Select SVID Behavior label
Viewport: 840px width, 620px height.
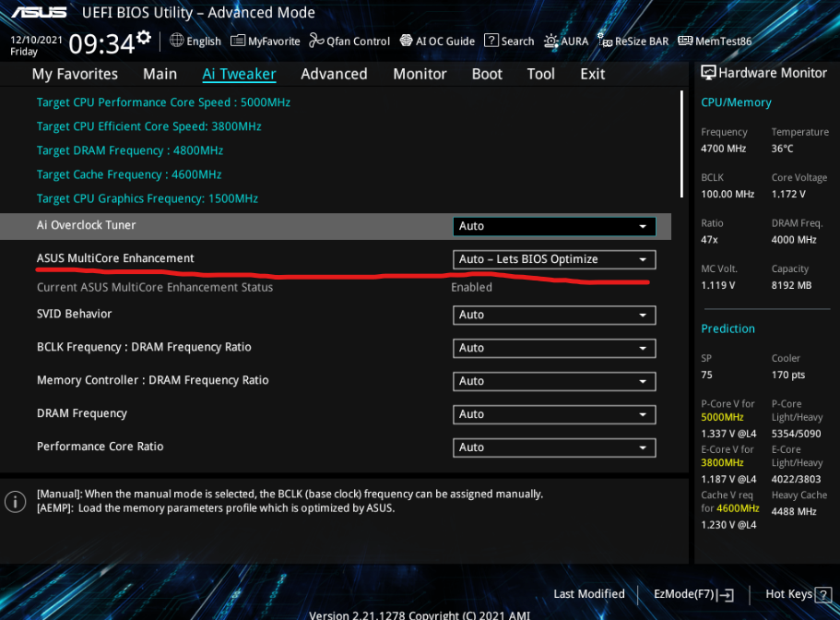74,314
